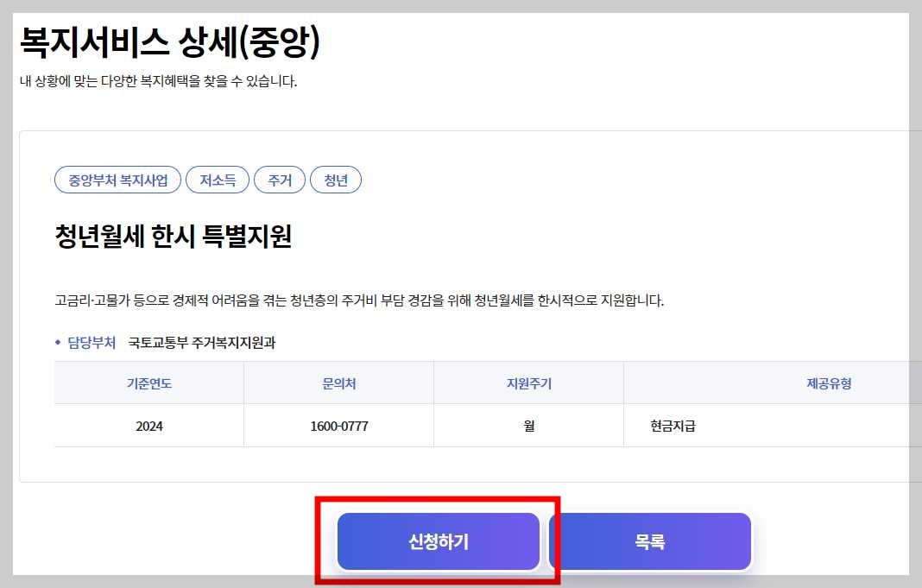Select the 청년 category tag

pyautogui.click(x=336, y=180)
